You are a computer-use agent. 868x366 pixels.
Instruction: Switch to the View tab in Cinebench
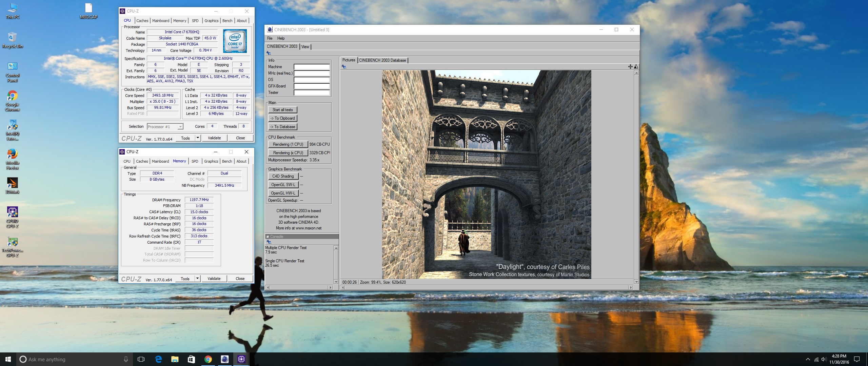305,47
